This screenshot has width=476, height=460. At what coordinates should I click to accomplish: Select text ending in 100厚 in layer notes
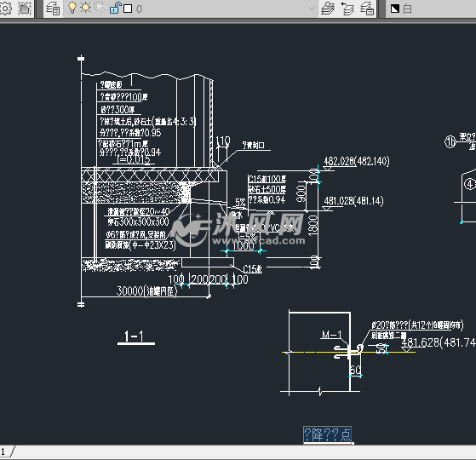point(123,97)
